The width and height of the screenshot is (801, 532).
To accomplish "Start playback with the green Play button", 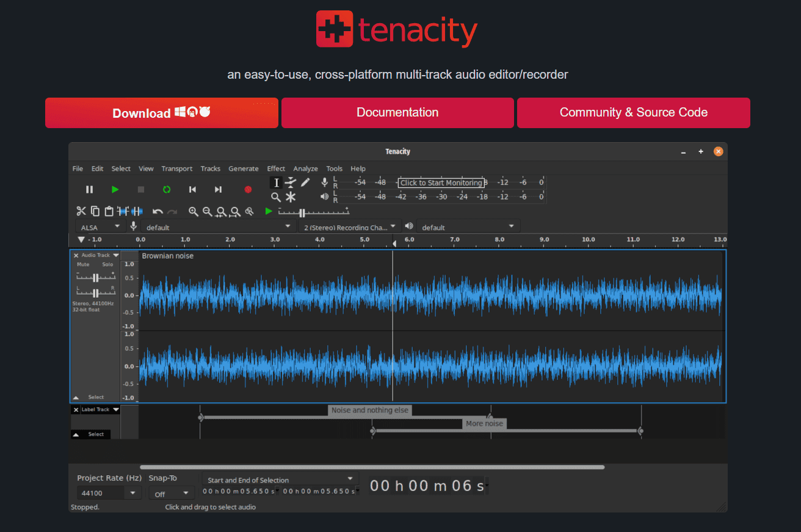I will click(x=115, y=190).
